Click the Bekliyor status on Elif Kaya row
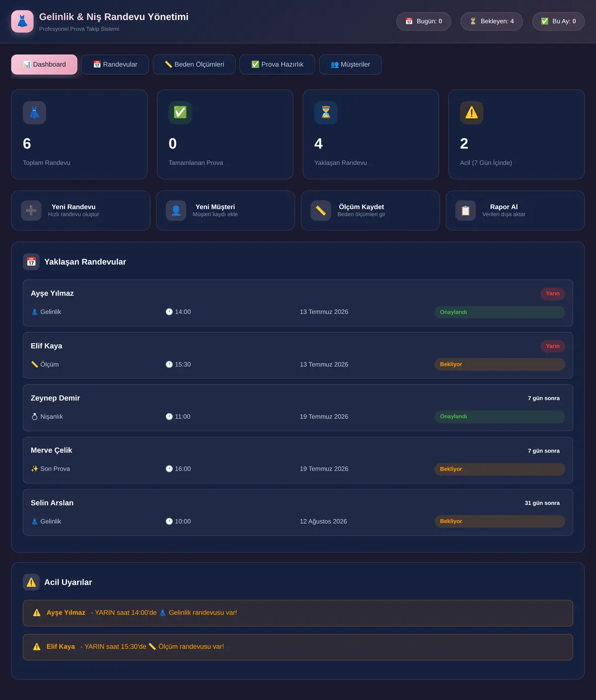This screenshot has height=700, width=596. pos(500,364)
